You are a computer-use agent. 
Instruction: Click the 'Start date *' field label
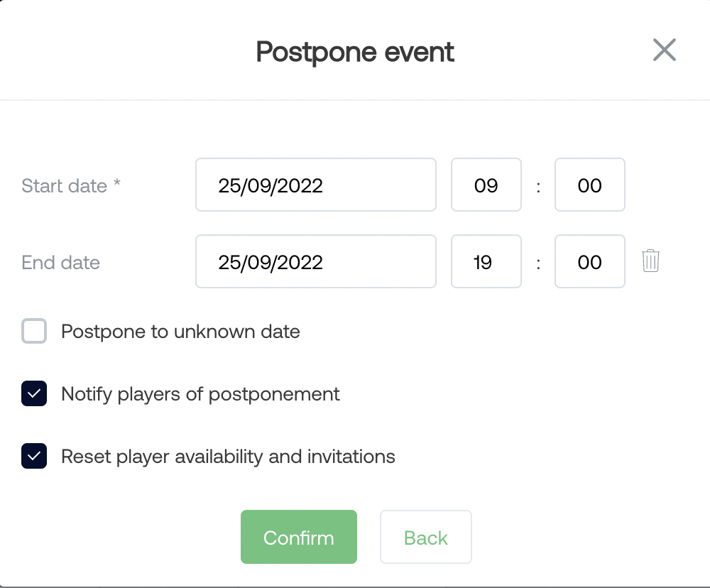pyautogui.click(x=71, y=186)
